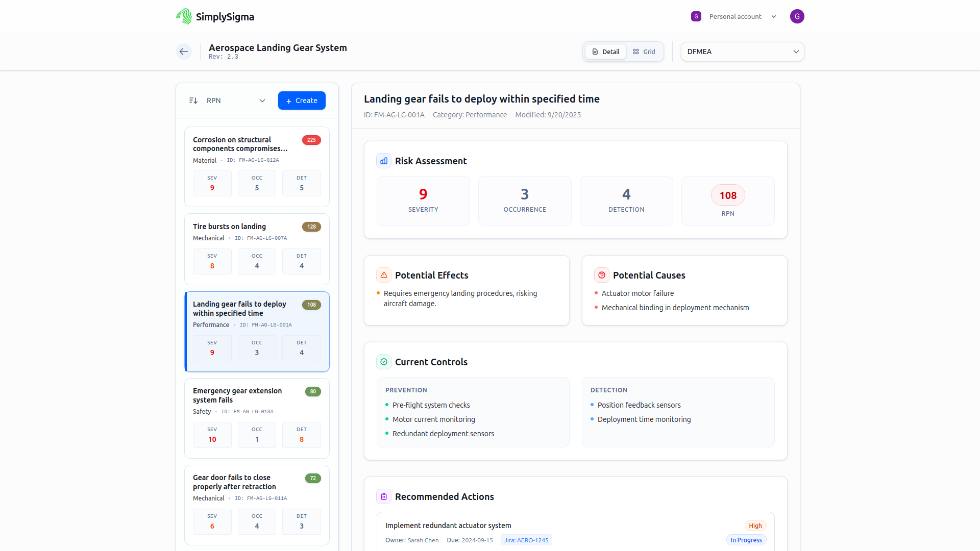Click the Recommended Actions clipboard icon

384,496
